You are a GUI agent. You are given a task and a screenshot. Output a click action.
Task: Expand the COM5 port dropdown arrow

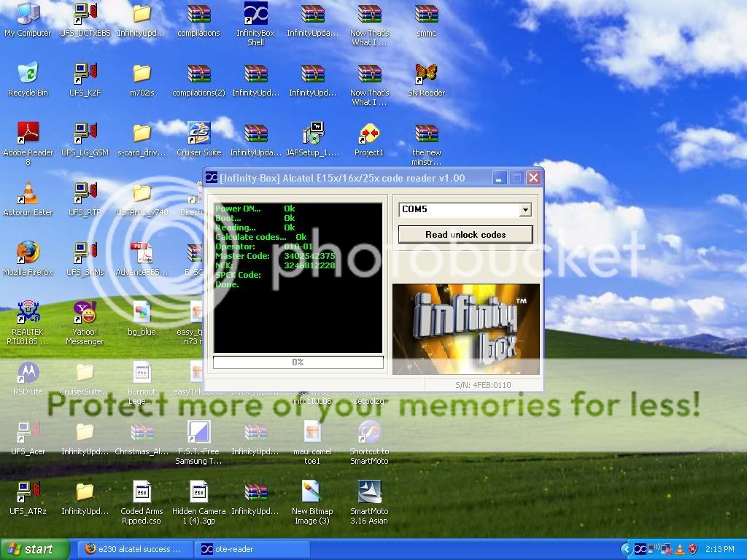click(x=525, y=210)
